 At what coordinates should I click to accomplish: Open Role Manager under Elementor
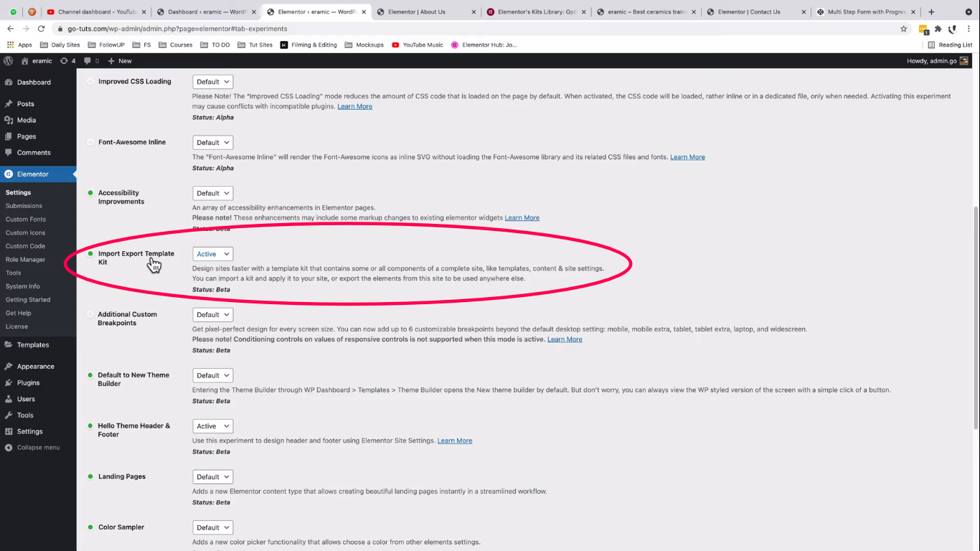(25, 260)
